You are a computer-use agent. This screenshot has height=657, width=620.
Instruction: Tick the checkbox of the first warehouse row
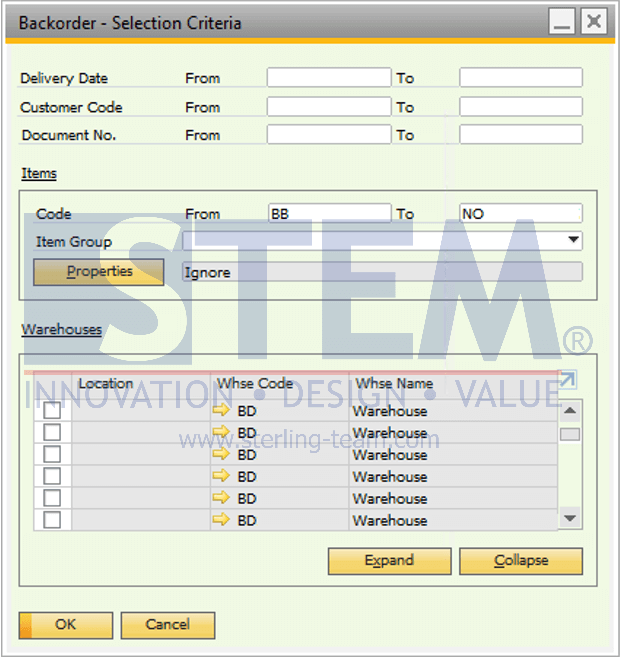coord(52,410)
